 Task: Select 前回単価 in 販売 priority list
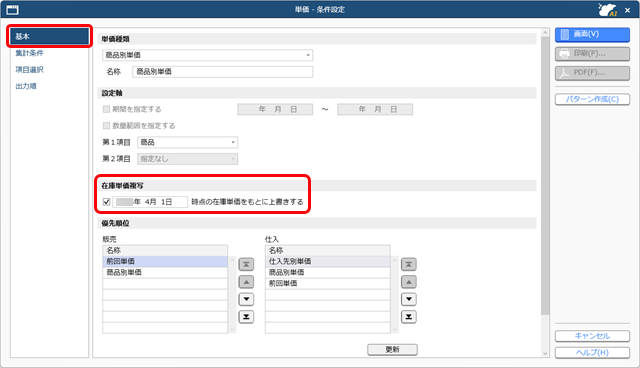point(165,261)
